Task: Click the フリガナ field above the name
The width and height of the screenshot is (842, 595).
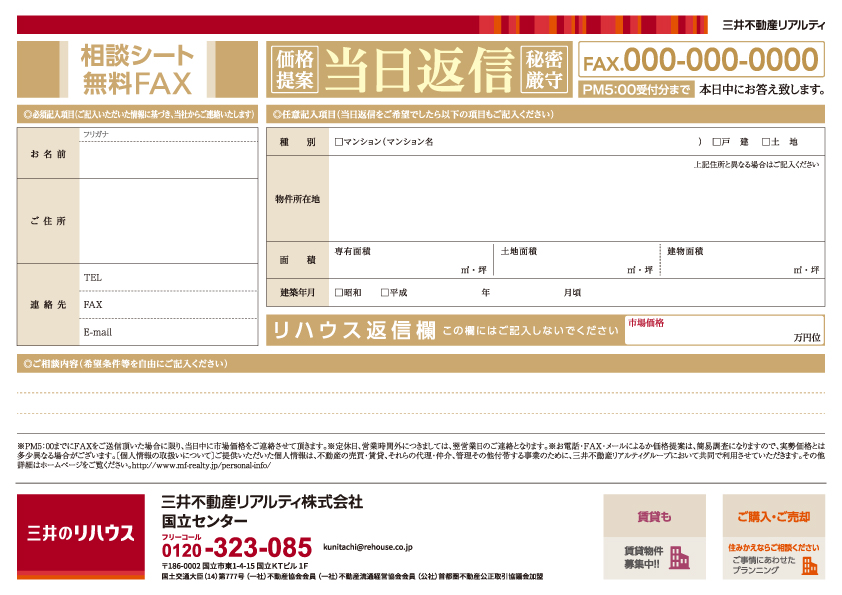Action: [x=169, y=135]
